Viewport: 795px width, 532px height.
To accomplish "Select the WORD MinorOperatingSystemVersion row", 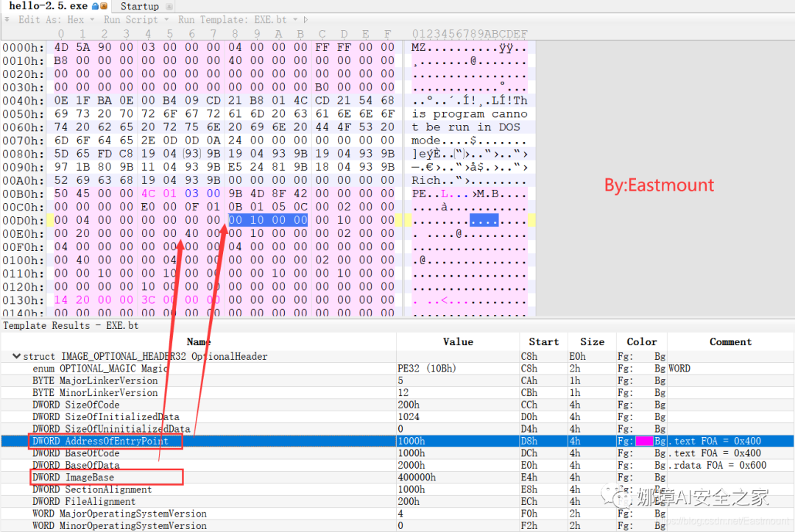I will (x=397, y=526).
